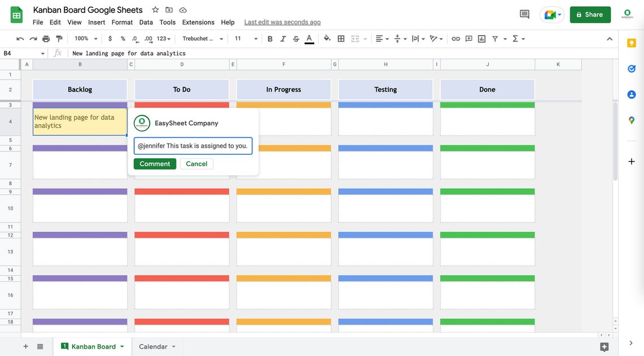Open the zoom 100% dropdown

pos(86,38)
